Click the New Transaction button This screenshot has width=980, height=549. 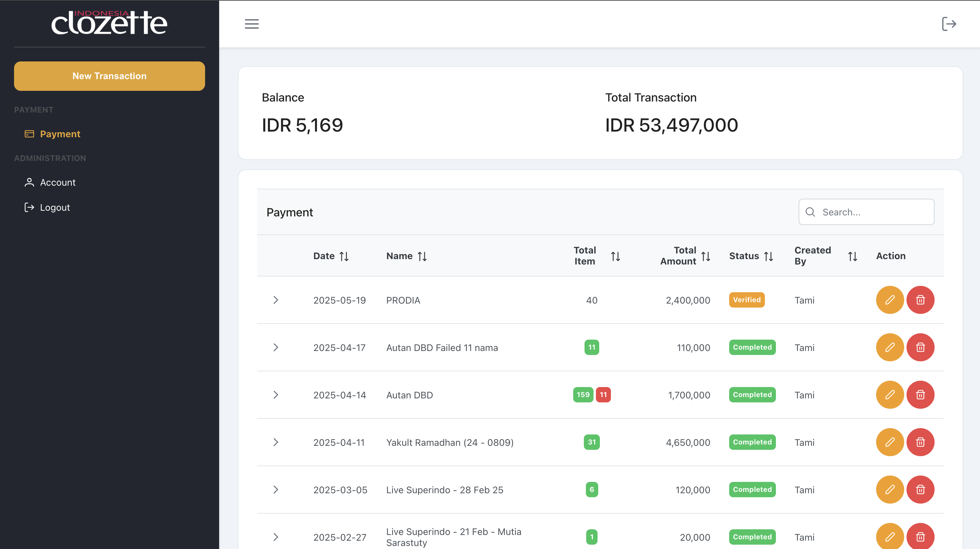(x=109, y=76)
